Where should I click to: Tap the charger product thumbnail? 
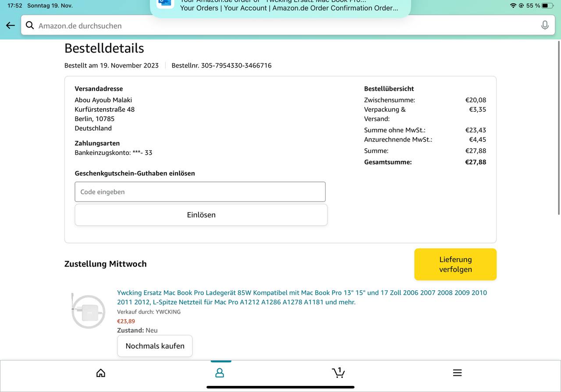[89, 311]
